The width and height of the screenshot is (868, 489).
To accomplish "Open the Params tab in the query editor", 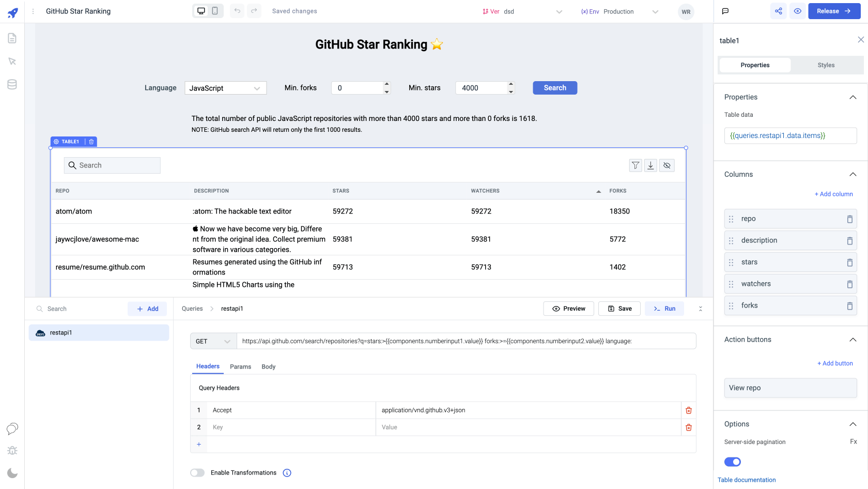I will point(240,366).
